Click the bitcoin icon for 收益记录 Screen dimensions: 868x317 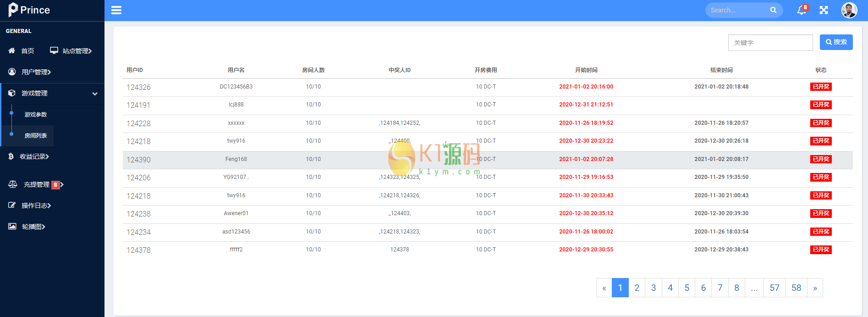11,156
